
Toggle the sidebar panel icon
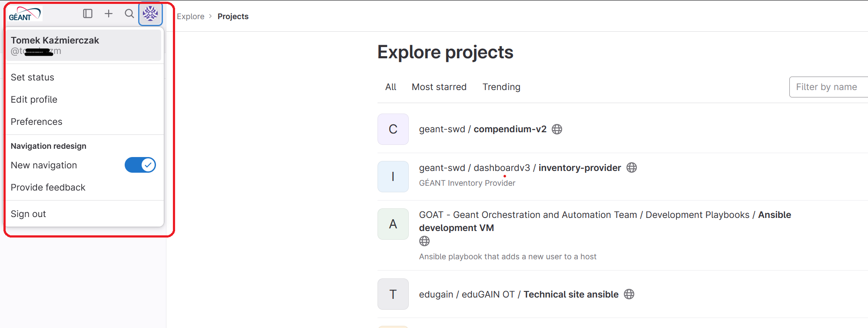(88, 13)
